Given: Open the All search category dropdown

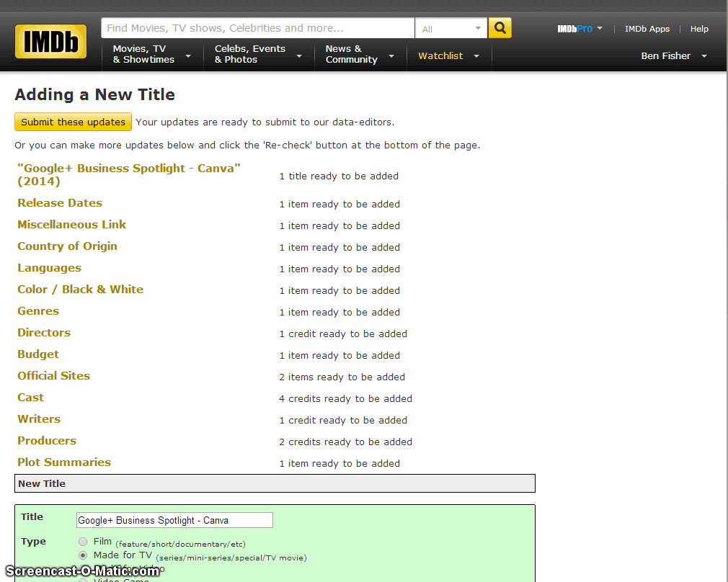Looking at the screenshot, I should click(451, 29).
